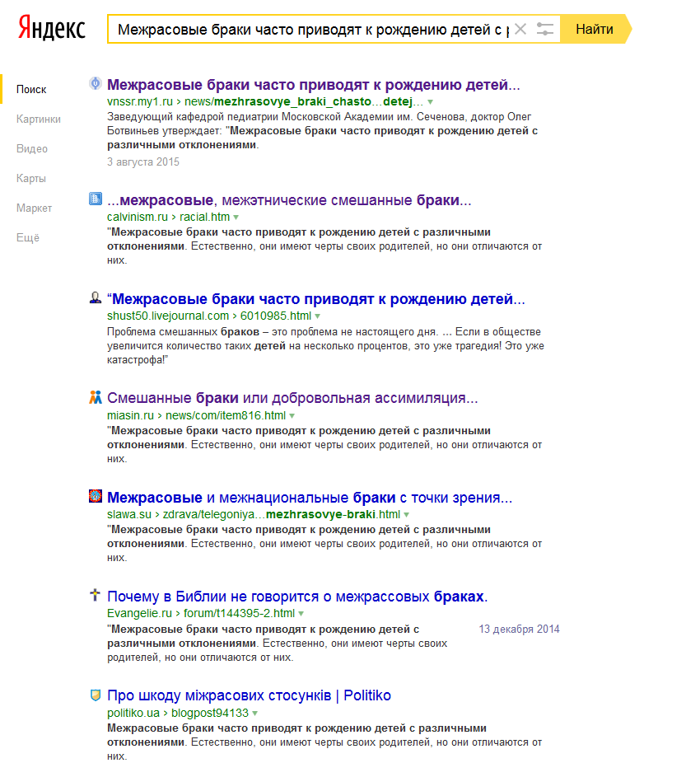This screenshot has width=700, height=777.
Task: Click the miasin.ru domain link
Action: [x=130, y=415]
